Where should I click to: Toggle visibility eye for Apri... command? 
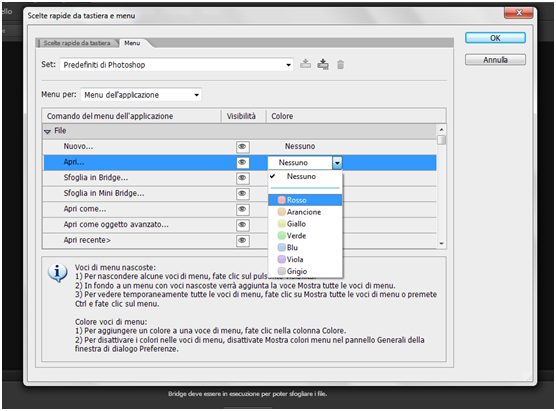click(243, 162)
